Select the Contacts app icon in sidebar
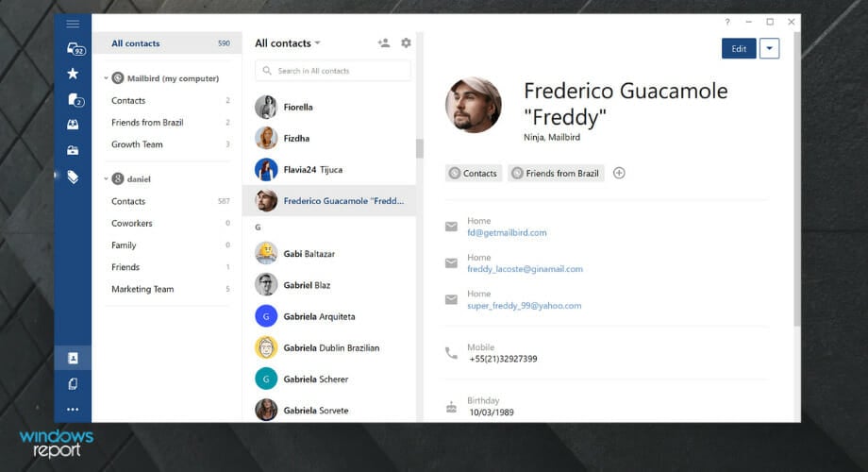This screenshot has width=868, height=472. coord(73,358)
